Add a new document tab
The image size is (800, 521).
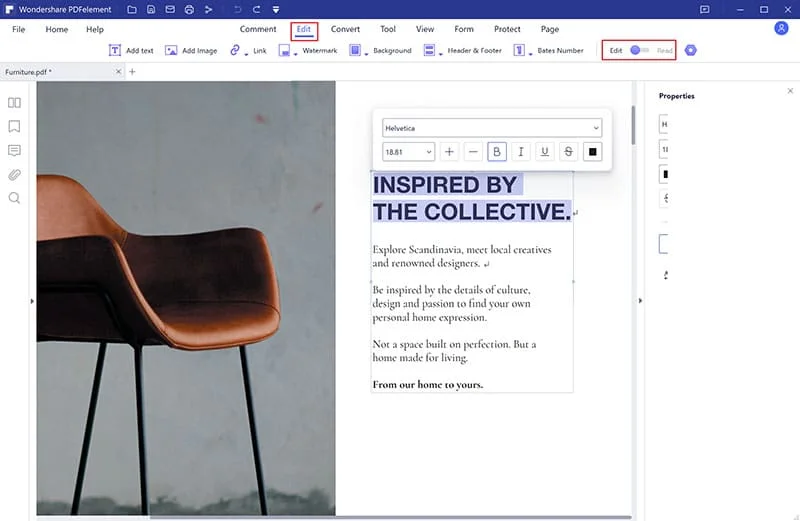132,71
